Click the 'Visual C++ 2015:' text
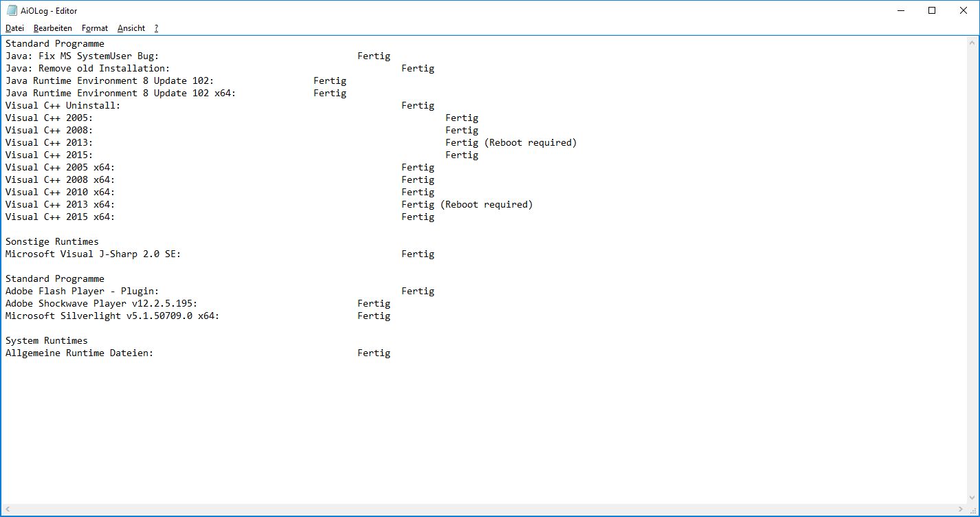The image size is (980, 517). tap(49, 155)
